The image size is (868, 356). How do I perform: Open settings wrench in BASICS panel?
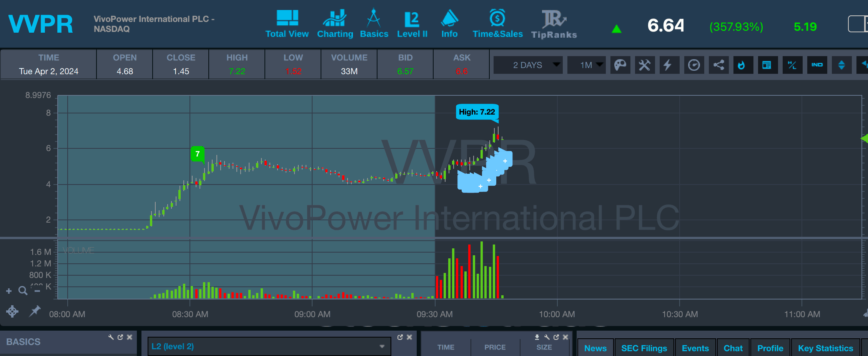(111, 337)
